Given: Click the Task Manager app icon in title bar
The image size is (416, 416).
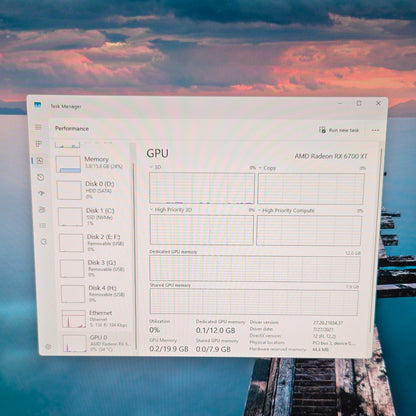Looking at the screenshot, I should [x=38, y=105].
